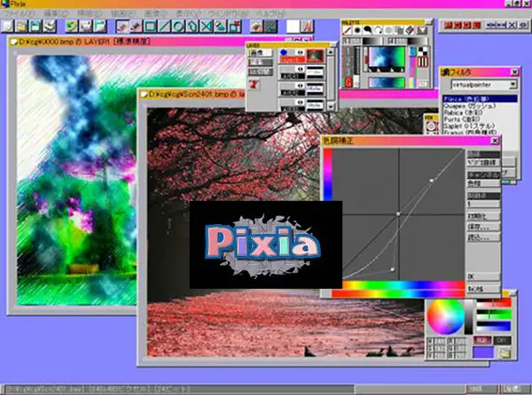Click the yellow icon beside the current color swatch
This screenshot has height=395, width=532.
click(505, 352)
